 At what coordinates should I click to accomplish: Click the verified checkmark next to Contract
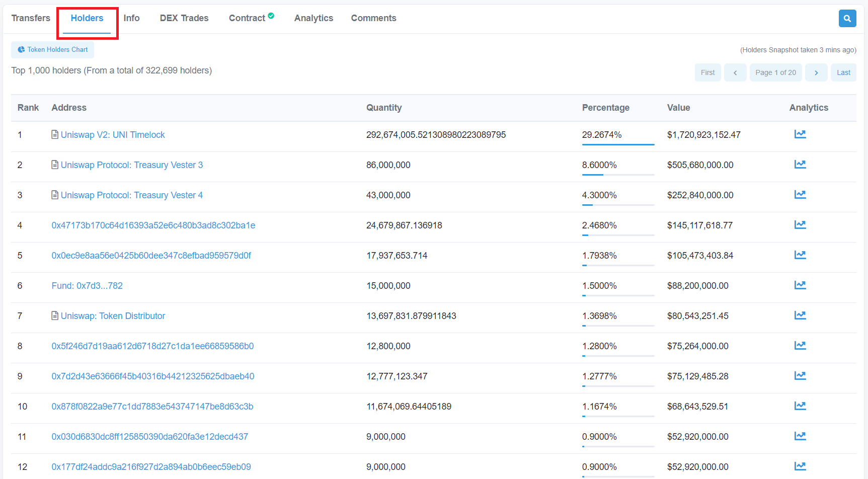271,16
